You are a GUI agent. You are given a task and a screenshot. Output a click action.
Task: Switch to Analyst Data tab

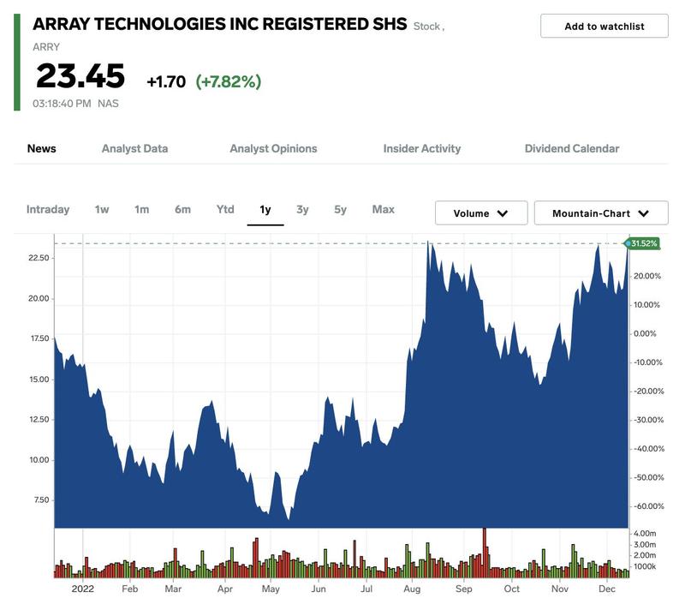[134, 148]
